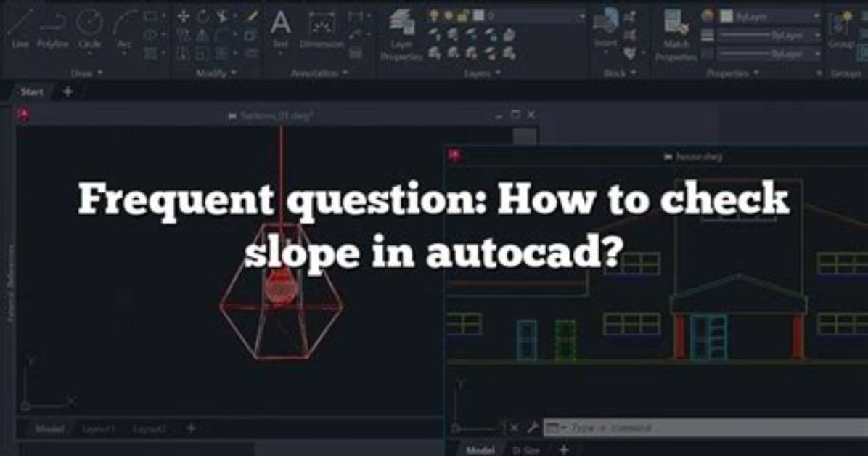
Task: Open the Circle tool dropdown arrow
Action: 90,54
